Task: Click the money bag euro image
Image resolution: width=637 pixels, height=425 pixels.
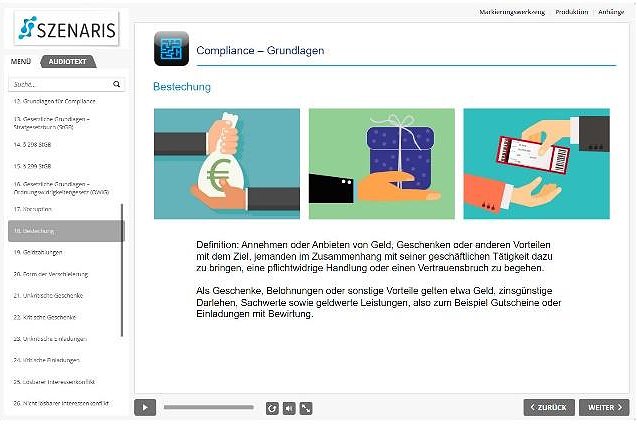Action: coord(226,164)
